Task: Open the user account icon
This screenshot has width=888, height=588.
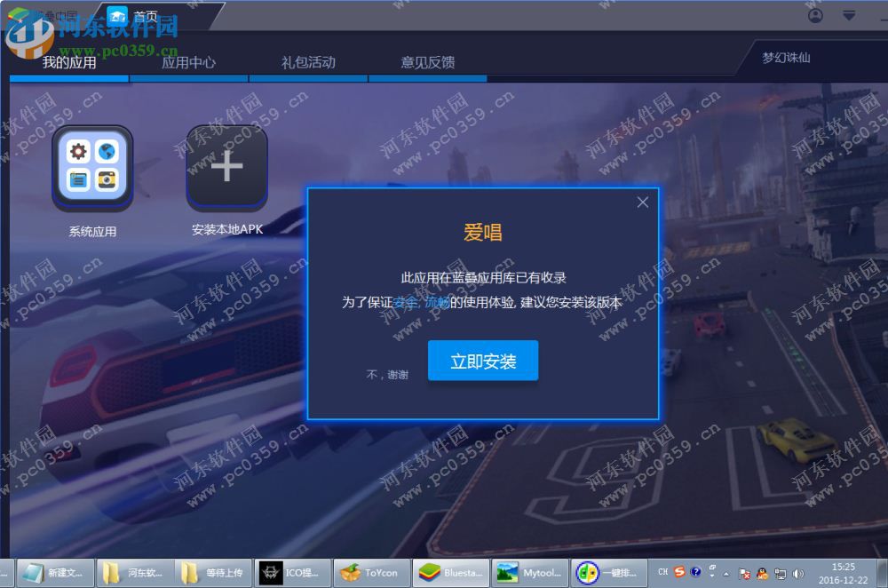Action: click(815, 15)
